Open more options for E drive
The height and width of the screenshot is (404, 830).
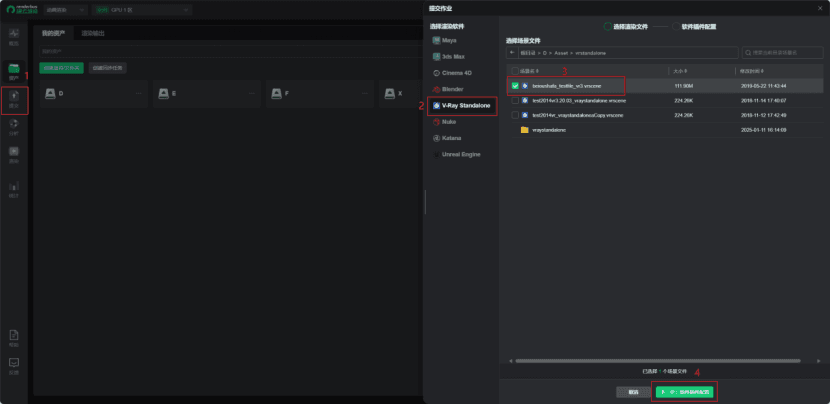click(252, 93)
